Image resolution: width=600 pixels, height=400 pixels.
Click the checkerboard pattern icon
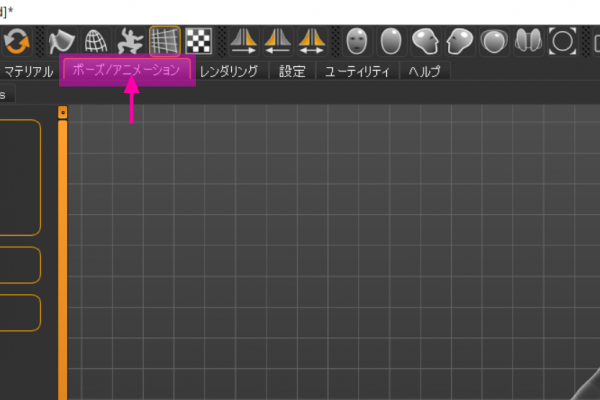[199, 41]
